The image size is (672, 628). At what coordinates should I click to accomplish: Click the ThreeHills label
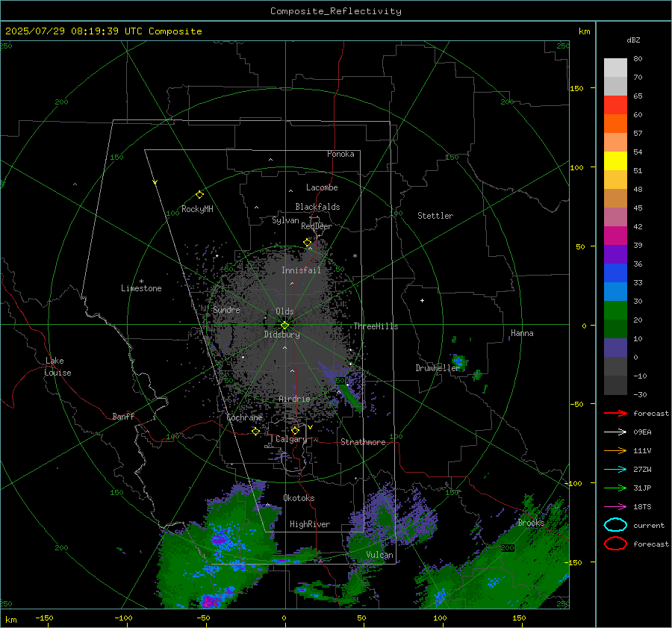coord(376,326)
